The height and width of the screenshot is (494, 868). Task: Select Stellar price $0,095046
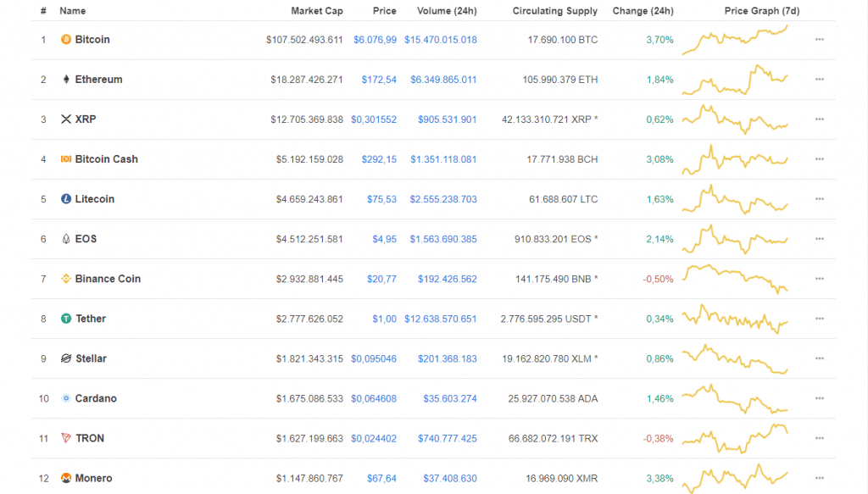(x=374, y=358)
